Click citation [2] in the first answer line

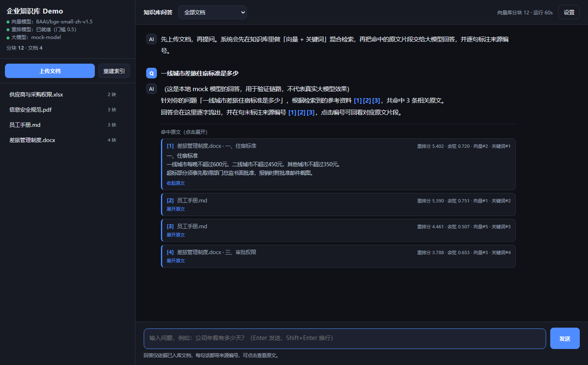(367, 101)
